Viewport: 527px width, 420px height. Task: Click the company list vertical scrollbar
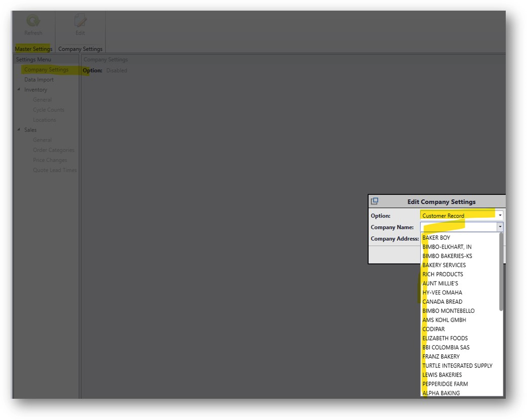pyautogui.click(x=501, y=273)
